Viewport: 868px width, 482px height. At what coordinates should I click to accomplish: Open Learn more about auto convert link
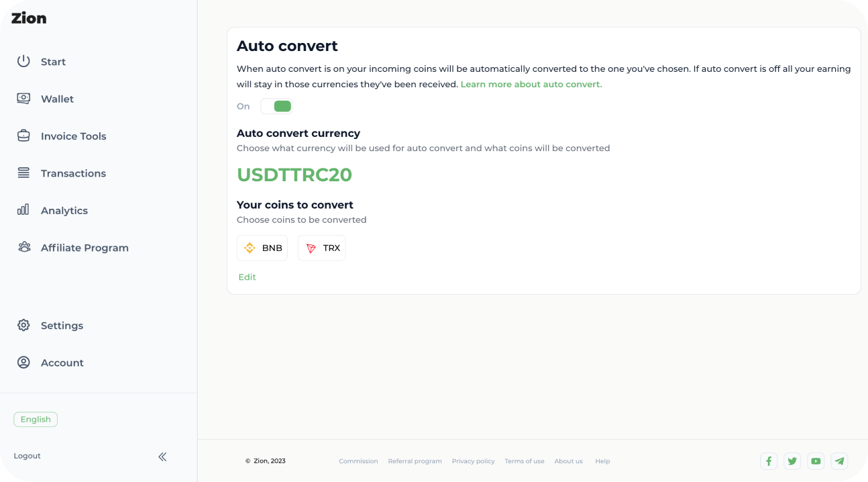pyautogui.click(x=531, y=85)
